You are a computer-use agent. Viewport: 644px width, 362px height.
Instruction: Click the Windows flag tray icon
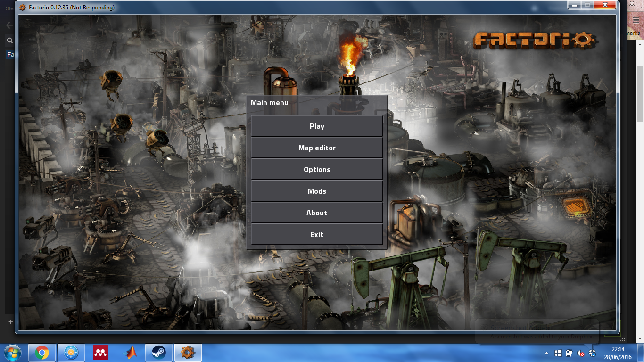tap(559, 353)
